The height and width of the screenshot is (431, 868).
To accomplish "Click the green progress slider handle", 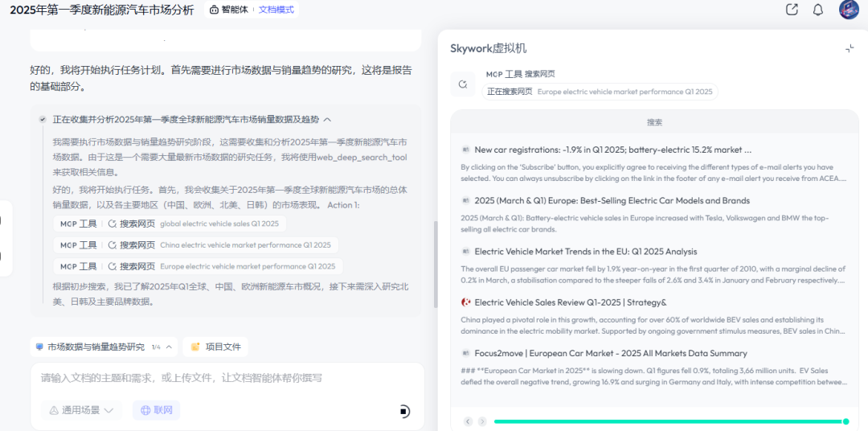I will coord(845,421).
